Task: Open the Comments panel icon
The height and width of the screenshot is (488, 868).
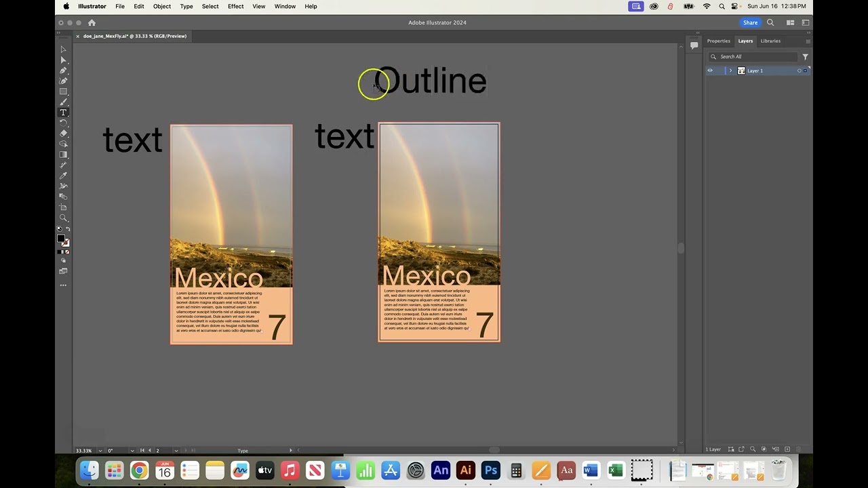Action: (x=694, y=45)
